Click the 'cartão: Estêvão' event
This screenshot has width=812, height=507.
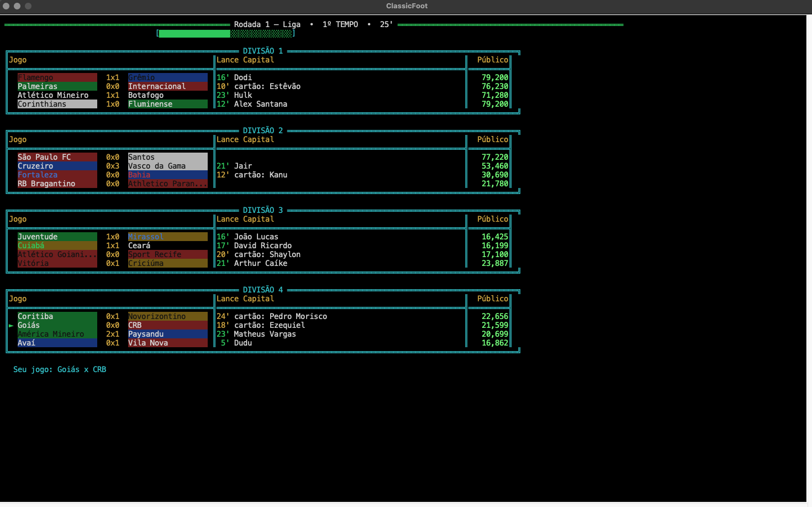point(267,86)
